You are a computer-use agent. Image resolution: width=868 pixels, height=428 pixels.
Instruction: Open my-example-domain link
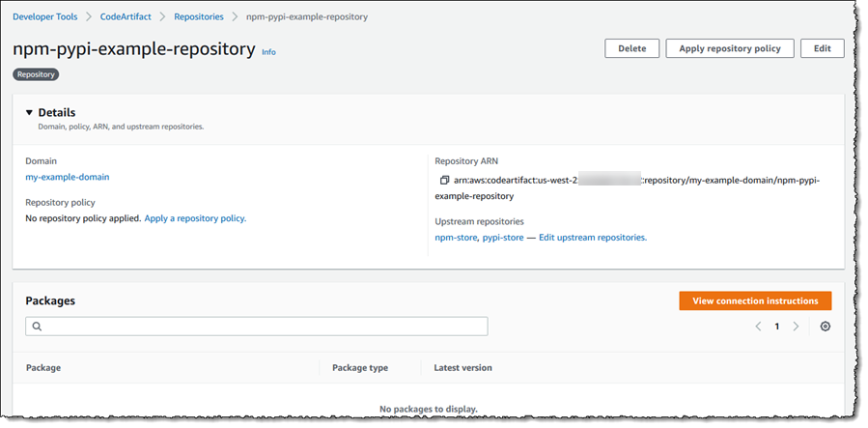(x=68, y=177)
